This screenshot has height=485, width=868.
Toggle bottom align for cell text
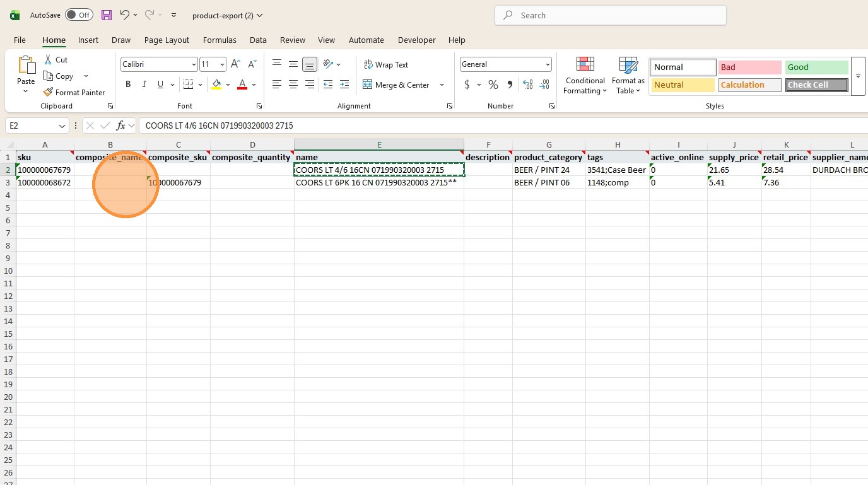pyautogui.click(x=310, y=64)
